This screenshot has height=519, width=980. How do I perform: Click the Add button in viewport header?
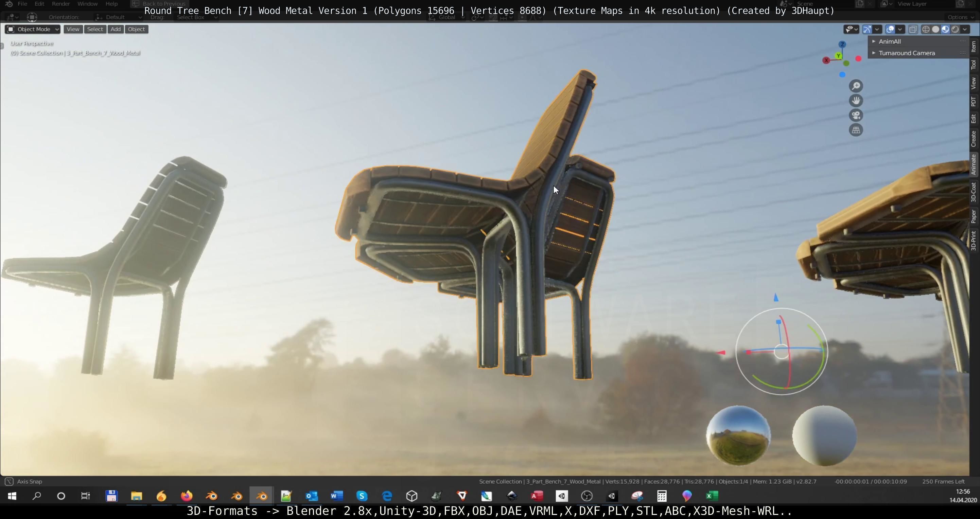(x=115, y=29)
